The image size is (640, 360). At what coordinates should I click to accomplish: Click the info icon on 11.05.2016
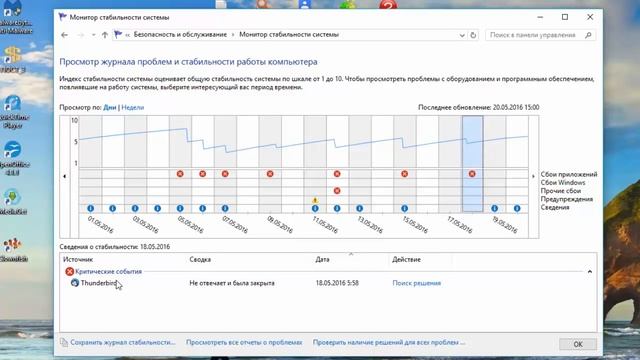(315, 209)
